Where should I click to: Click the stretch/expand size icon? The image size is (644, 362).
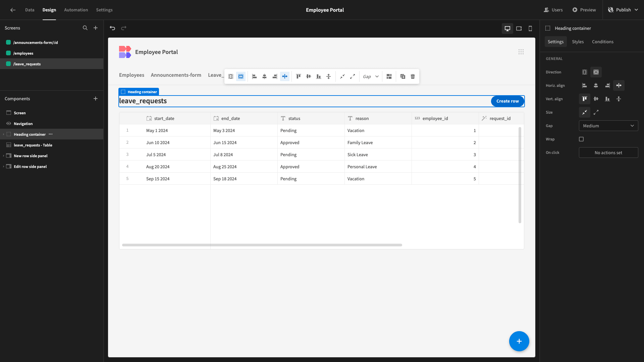(596, 112)
